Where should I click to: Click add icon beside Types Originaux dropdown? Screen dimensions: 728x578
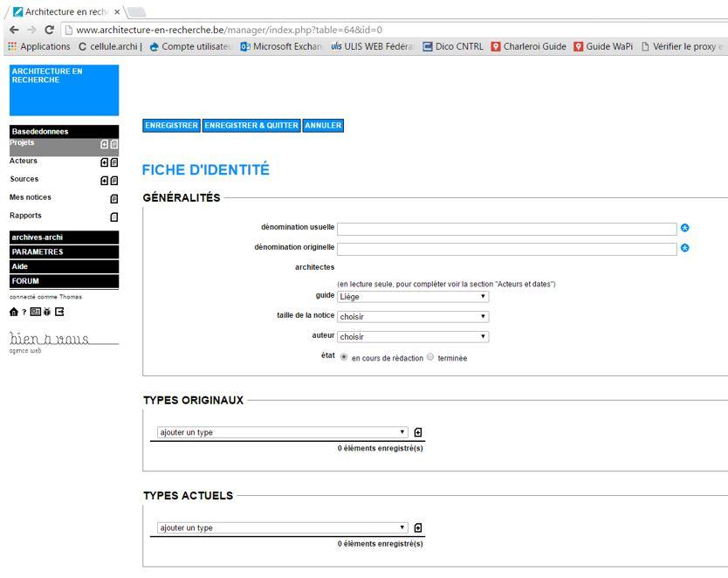[418, 432]
